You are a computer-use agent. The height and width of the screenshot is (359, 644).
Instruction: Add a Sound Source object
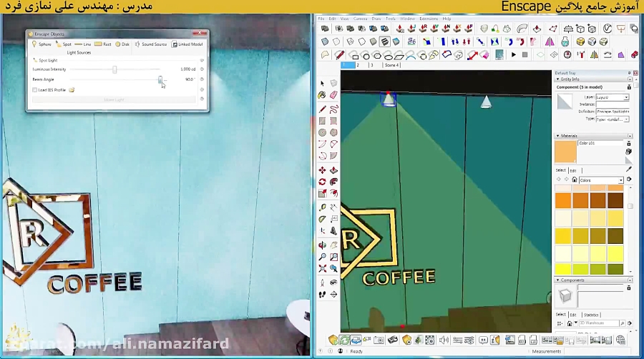coord(151,44)
